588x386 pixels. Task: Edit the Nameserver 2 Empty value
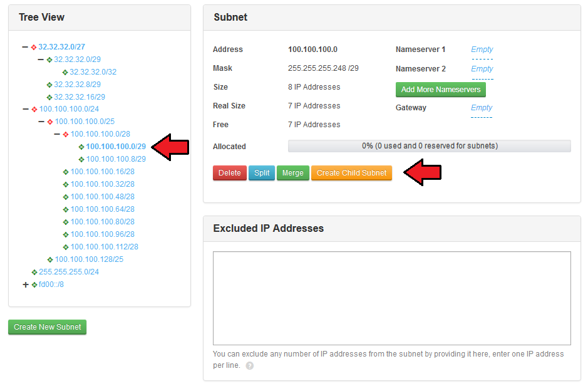coord(482,69)
